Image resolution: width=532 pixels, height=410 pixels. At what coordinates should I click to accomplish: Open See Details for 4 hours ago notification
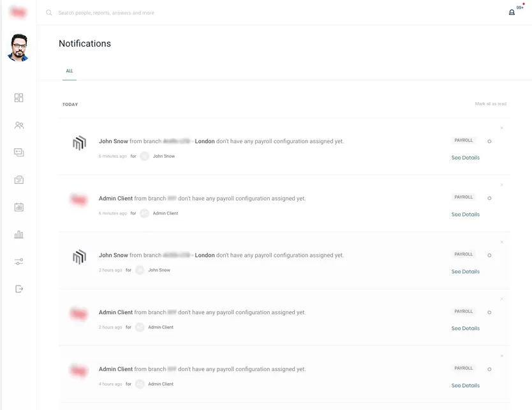pyautogui.click(x=465, y=386)
